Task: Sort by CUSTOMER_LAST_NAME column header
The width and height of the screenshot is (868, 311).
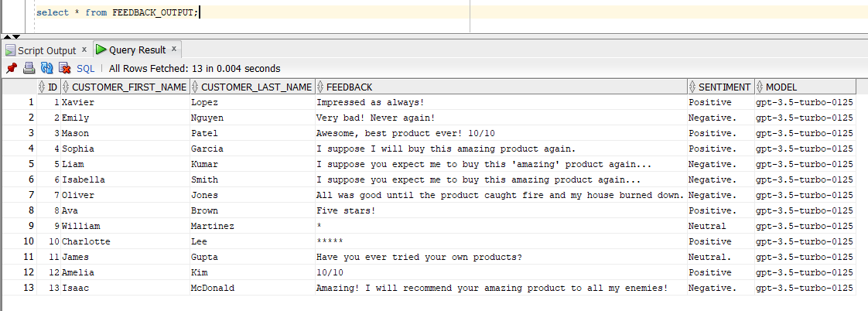Action: coord(256,87)
